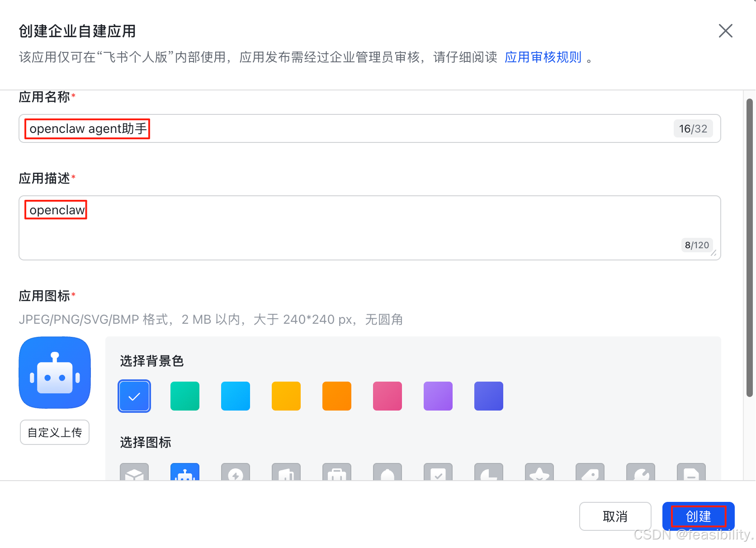
Task: Choose the lightning bolt icon
Action: tap(236, 473)
